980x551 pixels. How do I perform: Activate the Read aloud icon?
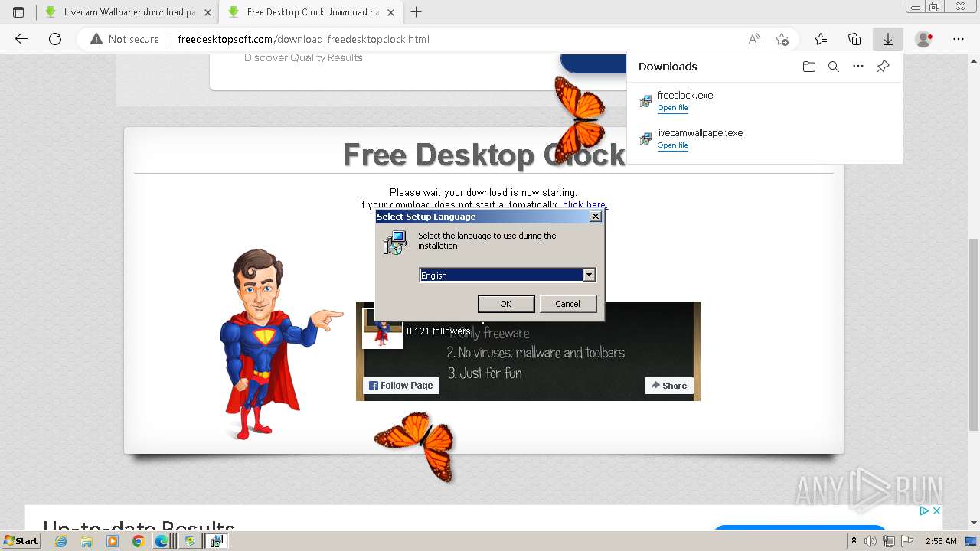754,39
